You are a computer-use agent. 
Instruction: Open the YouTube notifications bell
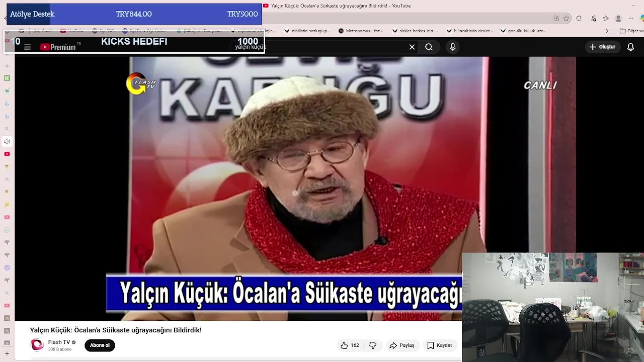pos(630,47)
